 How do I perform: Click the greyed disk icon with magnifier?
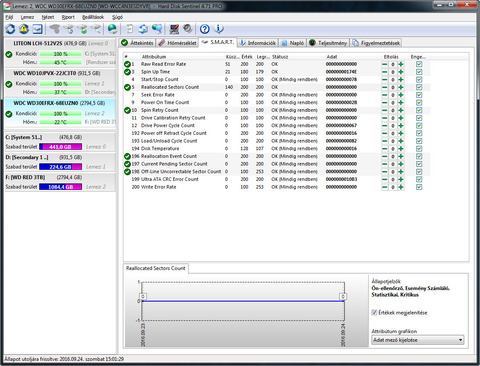pos(96,29)
